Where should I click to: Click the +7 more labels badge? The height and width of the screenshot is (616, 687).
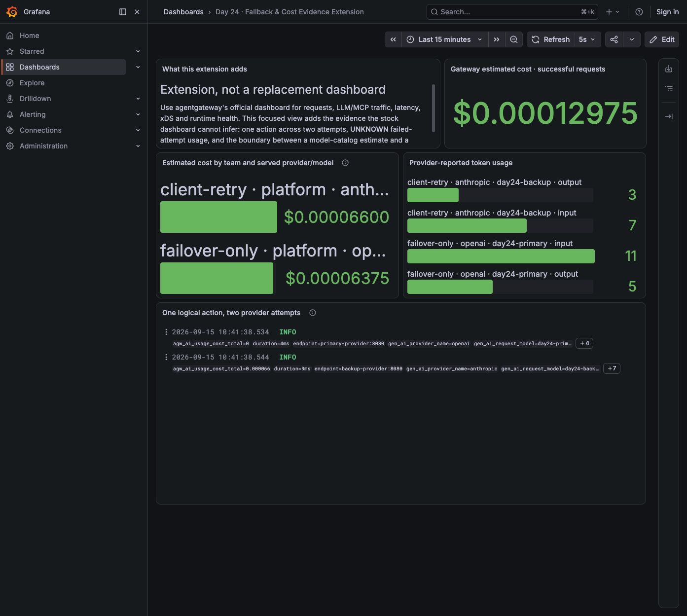[x=612, y=368]
